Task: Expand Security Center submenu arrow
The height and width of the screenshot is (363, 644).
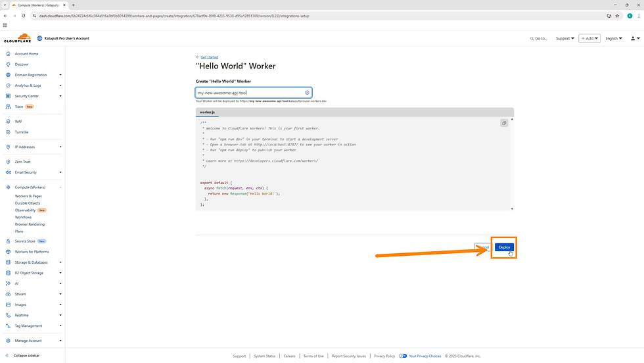Action: pyautogui.click(x=60, y=96)
